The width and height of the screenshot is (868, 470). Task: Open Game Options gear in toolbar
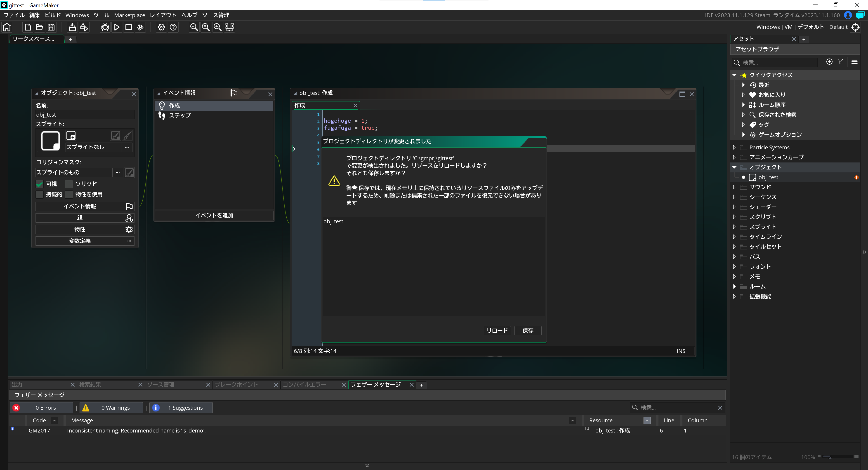tap(161, 27)
